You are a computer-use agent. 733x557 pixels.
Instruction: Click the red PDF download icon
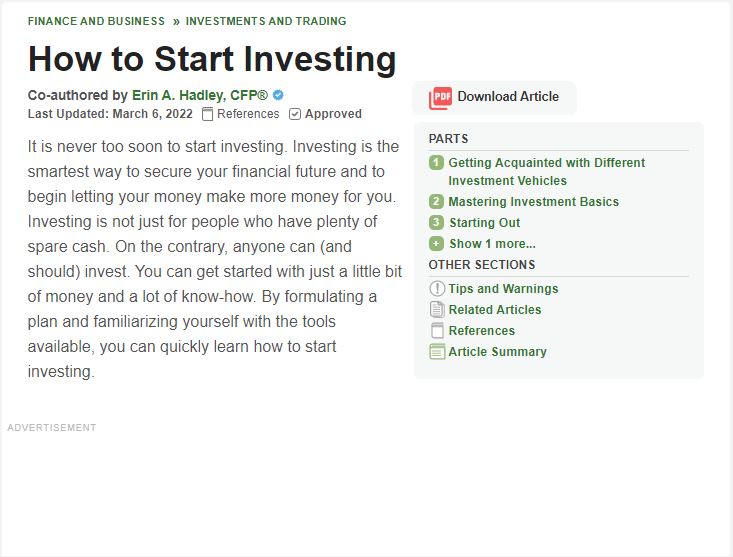point(440,98)
